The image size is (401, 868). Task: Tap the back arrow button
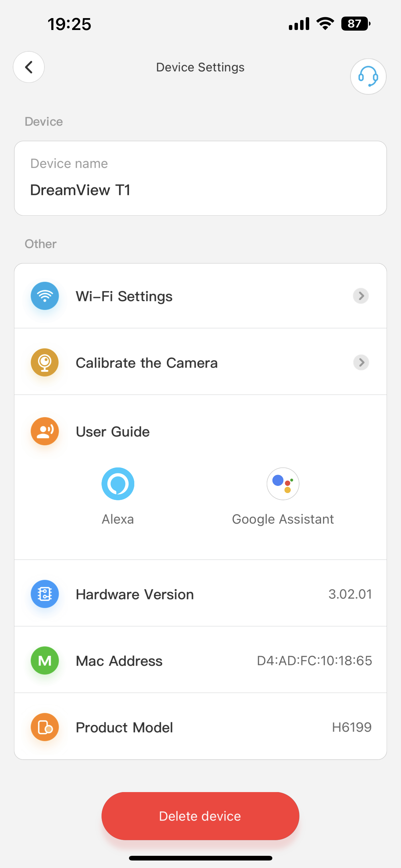[x=29, y=67]
